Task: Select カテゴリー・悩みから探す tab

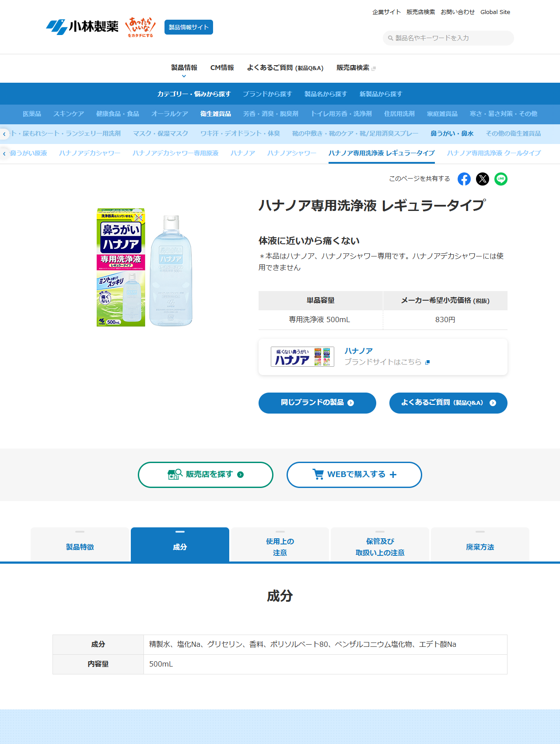Action: (194, 94)
